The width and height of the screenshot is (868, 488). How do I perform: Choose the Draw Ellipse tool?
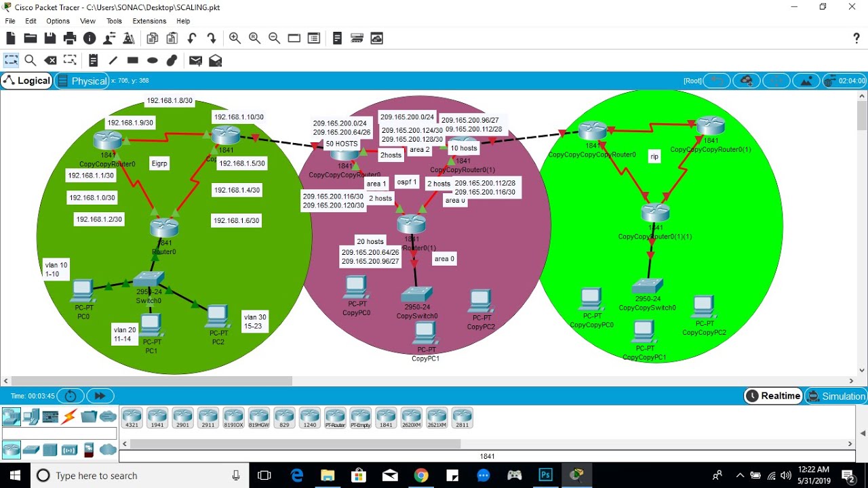tap(152, 60)
